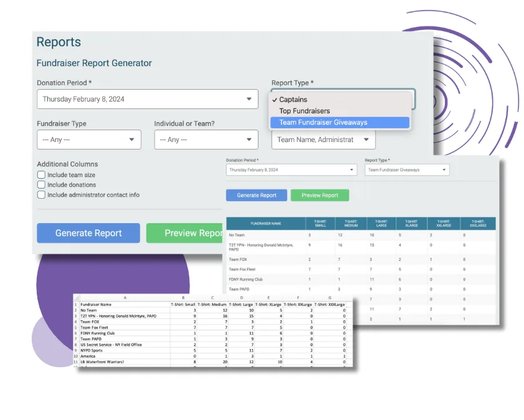This screenshot has width=524, height=420.
Task: Open the small Report Type dropdown
Action: coord(407,169)
